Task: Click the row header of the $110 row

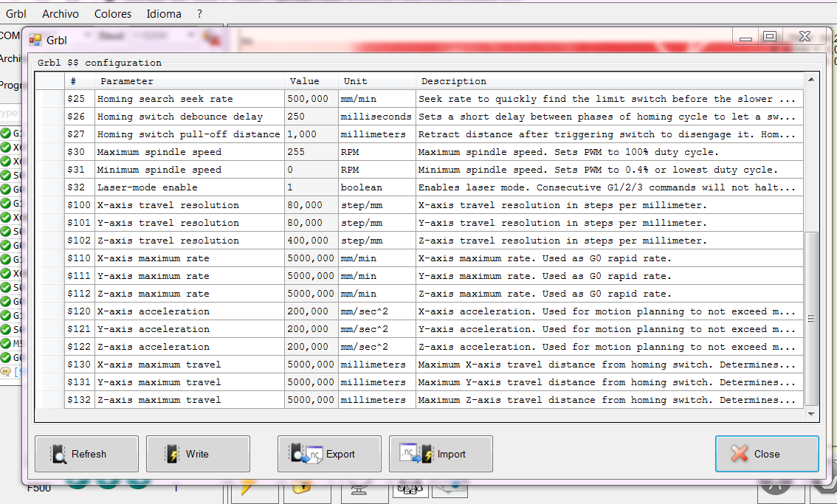Action: (49, 258)
